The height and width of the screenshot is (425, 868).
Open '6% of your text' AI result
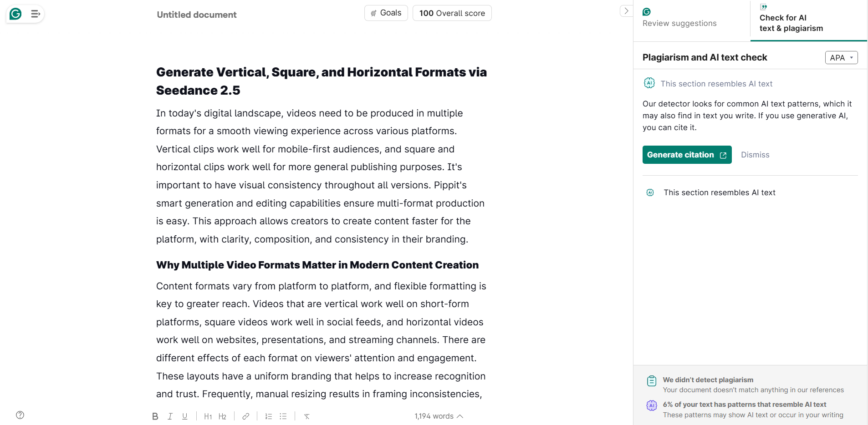tap(753, 410)
